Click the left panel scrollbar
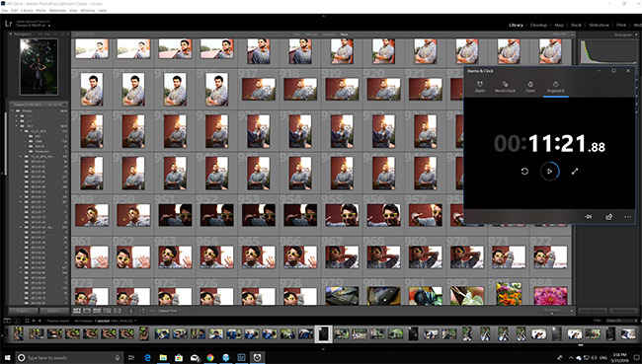 coord(5,143)
